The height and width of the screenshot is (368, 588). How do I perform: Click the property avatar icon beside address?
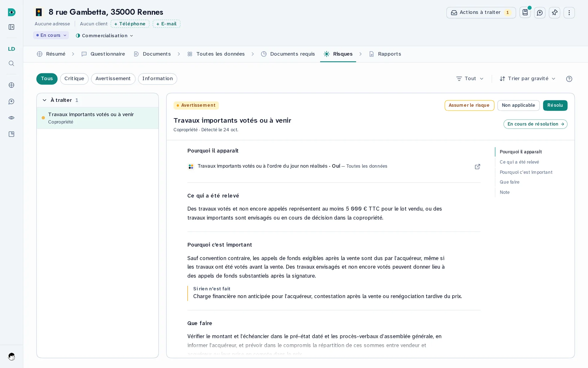click(39, 12)
